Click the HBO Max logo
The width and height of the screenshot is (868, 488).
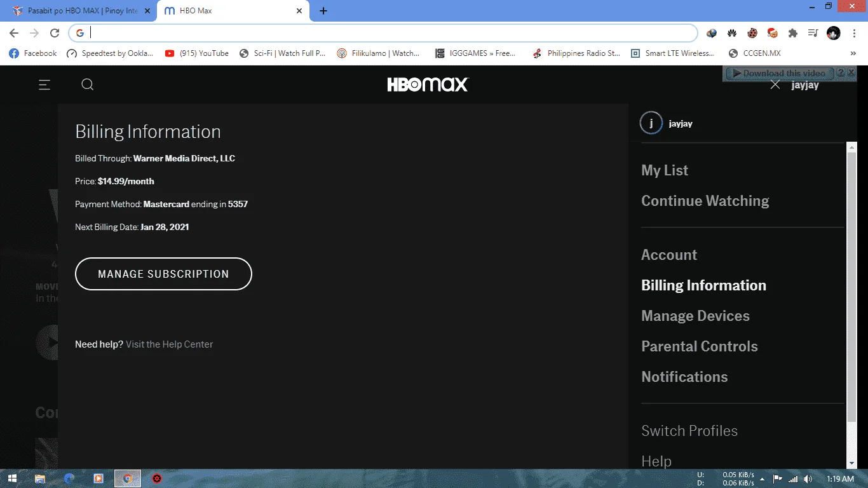point(428,85)
